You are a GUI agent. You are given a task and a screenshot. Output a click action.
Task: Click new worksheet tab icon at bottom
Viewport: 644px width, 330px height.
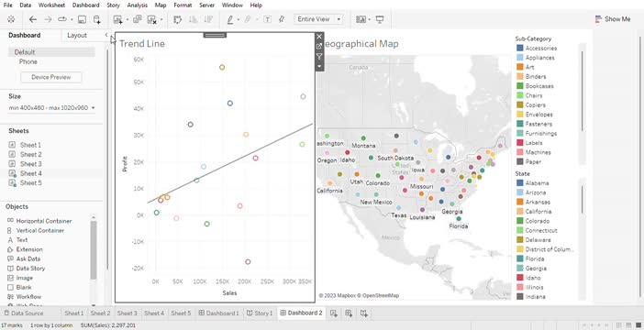(x=334, y=313)
